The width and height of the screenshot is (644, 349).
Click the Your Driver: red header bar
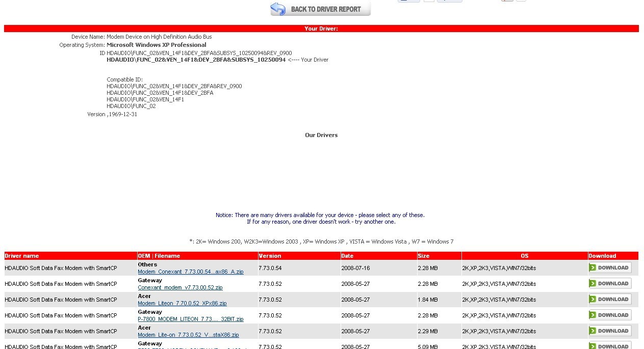click(321, 29)
